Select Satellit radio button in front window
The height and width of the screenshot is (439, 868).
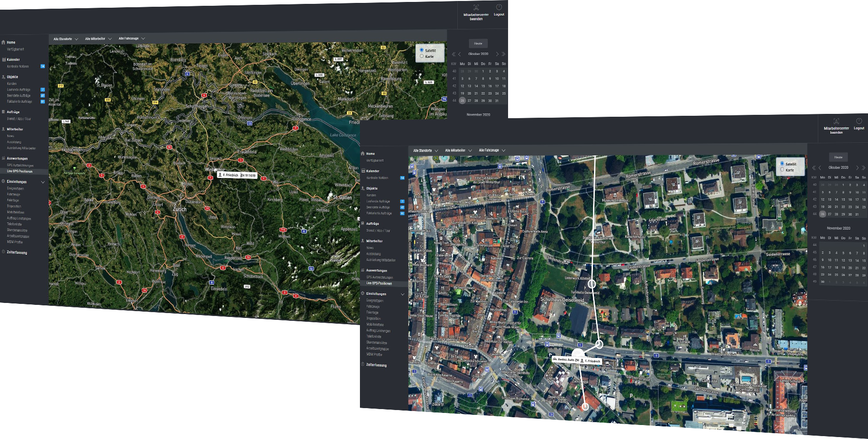[x=782, y=164]
